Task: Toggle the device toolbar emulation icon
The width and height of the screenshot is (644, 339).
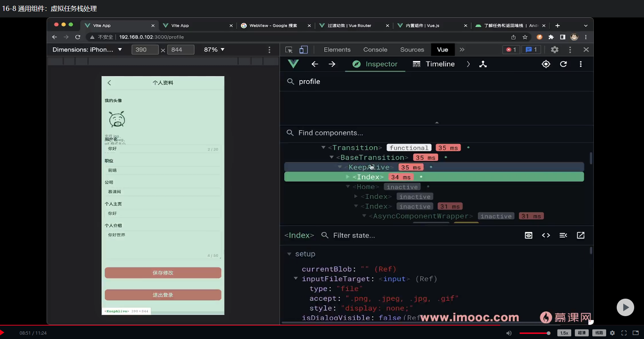Action: 303,50
